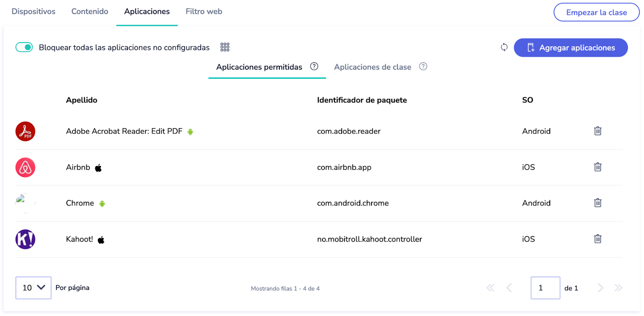The height and width of the screenshot is (316, 644).
Task: Click the trash icon for Airbnb
Action: pos(598,167)
